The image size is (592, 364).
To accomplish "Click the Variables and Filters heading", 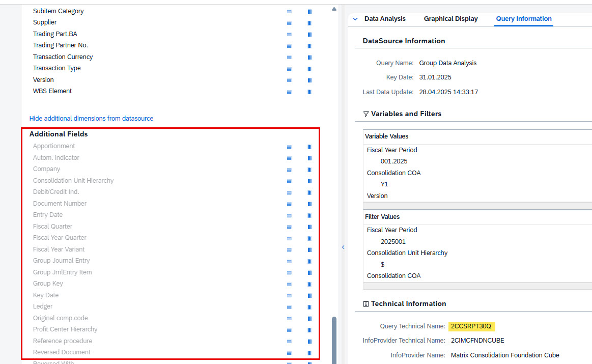I will point(406,114).
